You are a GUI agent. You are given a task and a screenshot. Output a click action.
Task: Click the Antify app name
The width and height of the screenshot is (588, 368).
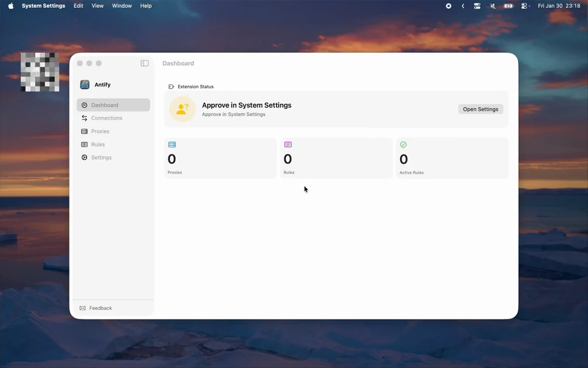102,85
